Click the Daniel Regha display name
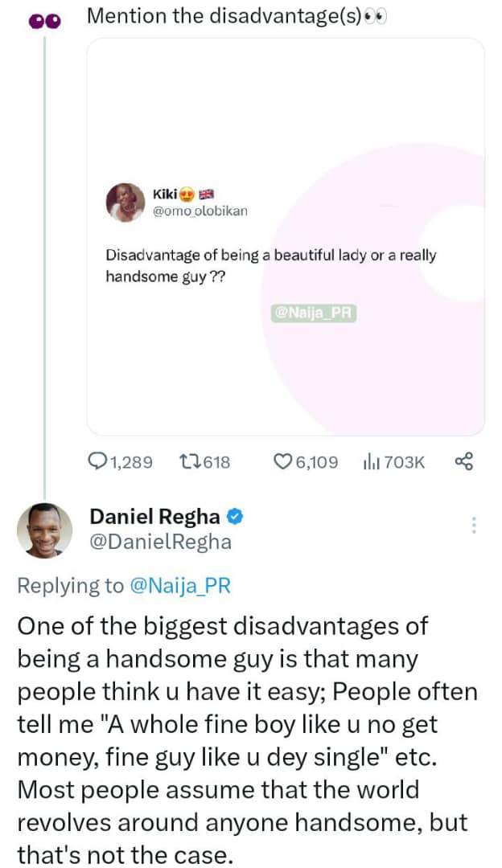The height and width of the screenshot is (868, 502). point(155,515)
